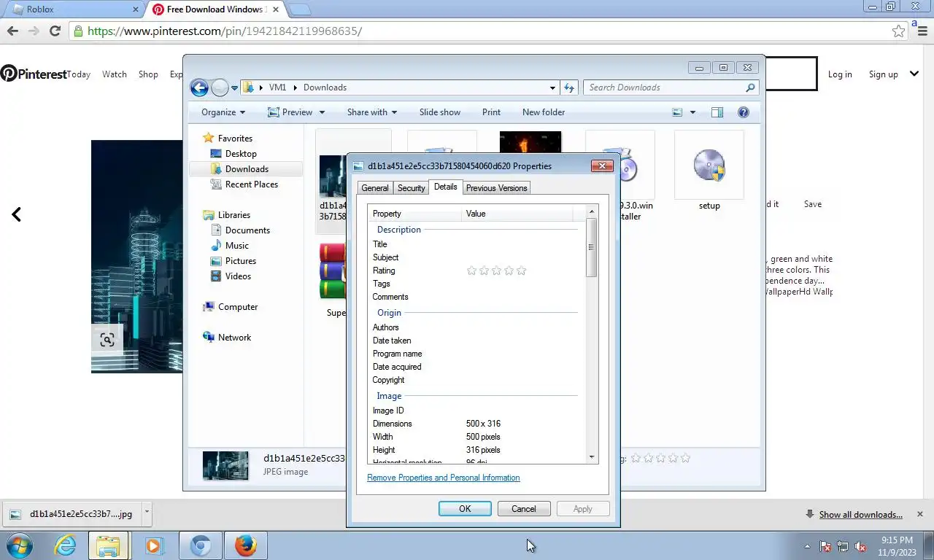Screen dimensions: 934x560
Task: Click the properties list scroll up arrow
Action: (591, 212)
